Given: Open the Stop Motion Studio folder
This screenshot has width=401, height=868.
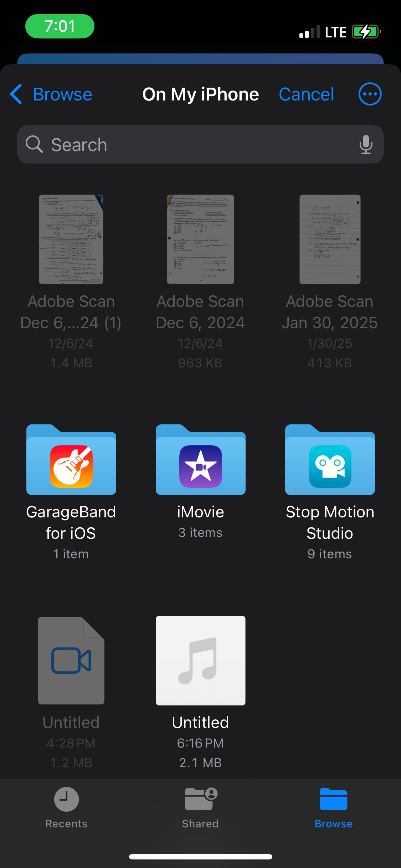Looking at the screenshot, I should (x=330, y=460).
